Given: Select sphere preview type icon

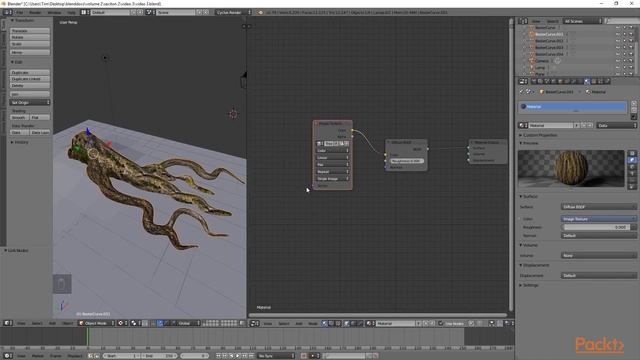Looking at the screenshot, I should pos(632,160).
